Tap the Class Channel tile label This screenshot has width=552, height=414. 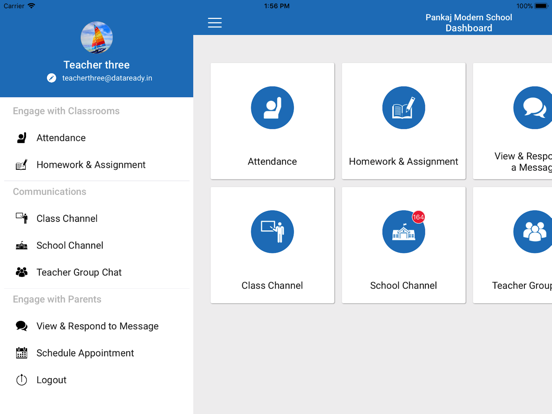tap(272, 286)
